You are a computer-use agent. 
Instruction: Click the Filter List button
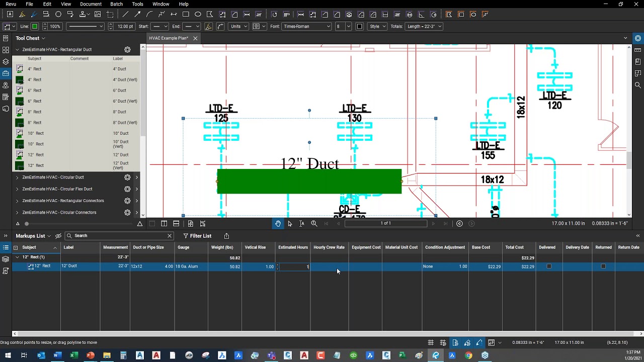pos(197,236)
